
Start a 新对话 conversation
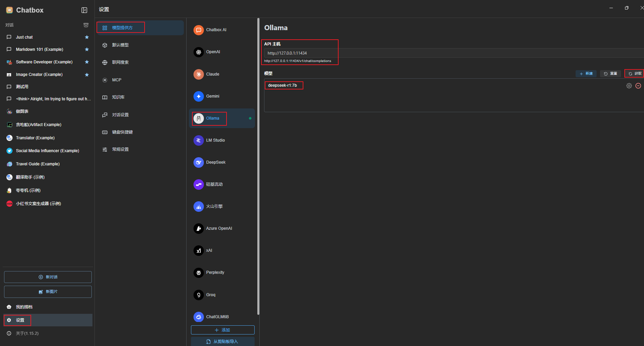48,277
